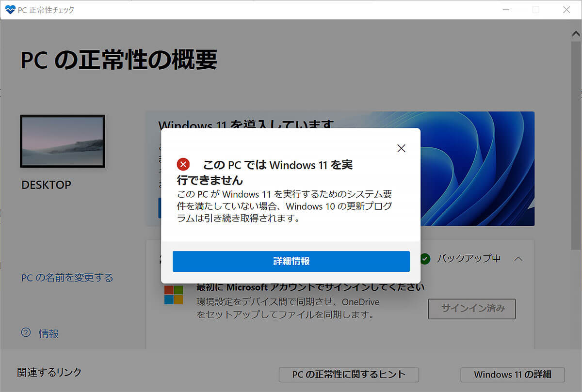Click the PC の正常性の概要 heading
This screenshot has width=582, height=392.
[x=119, y=60]
